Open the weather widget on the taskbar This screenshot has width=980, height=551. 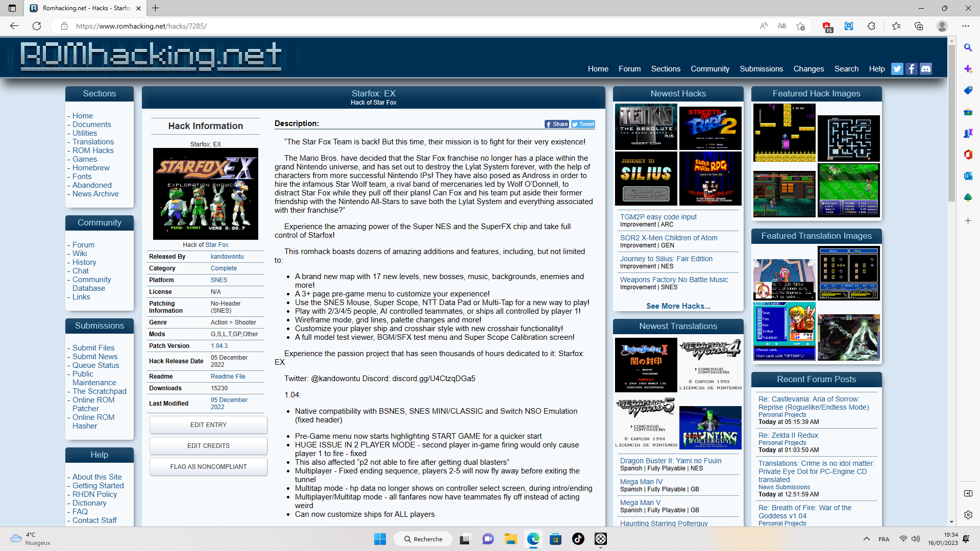(31, 539)
